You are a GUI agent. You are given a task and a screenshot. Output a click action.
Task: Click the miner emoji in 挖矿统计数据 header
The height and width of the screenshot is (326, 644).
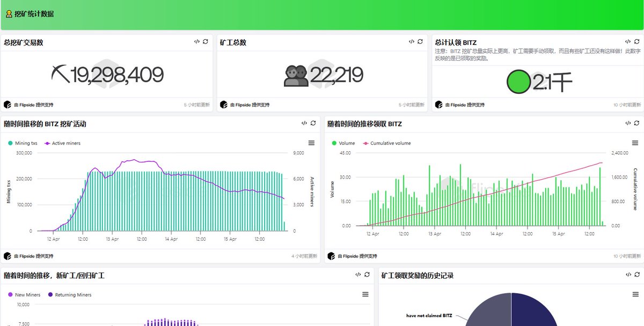point(9,14)
